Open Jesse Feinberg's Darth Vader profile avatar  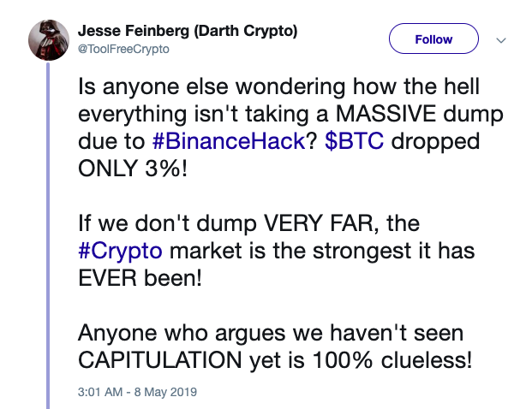[49, 39]
